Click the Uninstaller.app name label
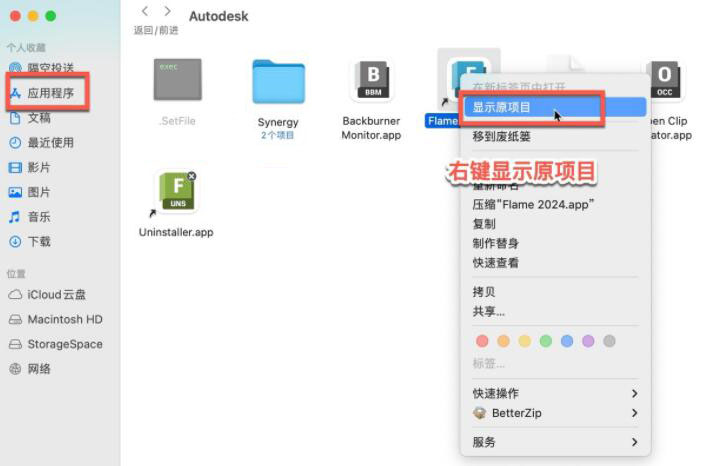The image size is (706, 466). (x=176, y=232)
